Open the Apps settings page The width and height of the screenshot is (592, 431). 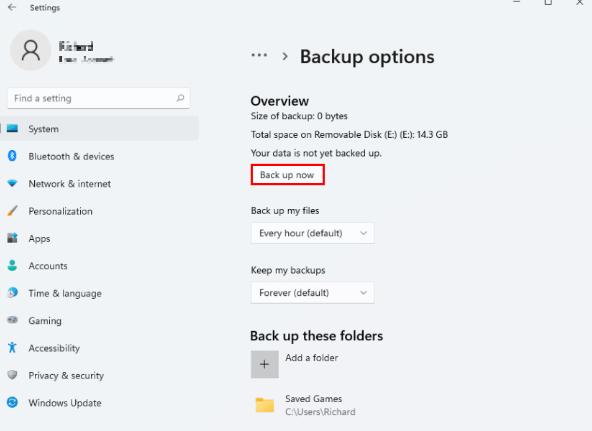(x=99, y=239)
